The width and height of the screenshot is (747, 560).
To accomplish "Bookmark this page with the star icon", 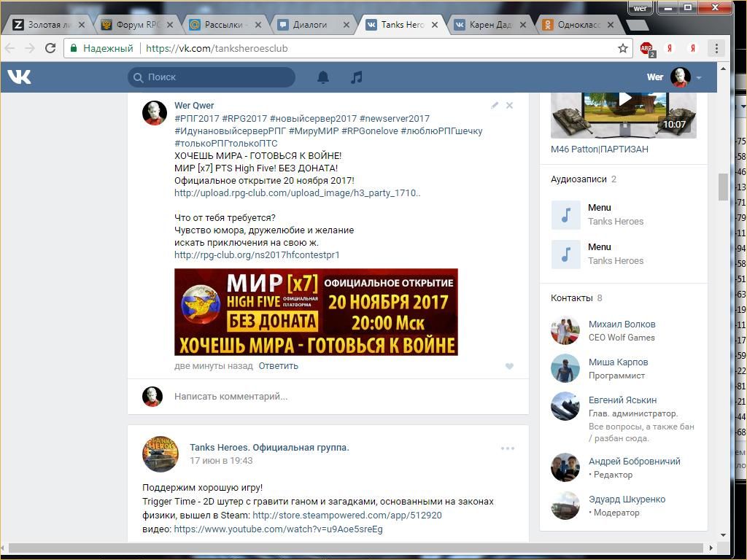I will pyautogui.click(x=623, y=48).
